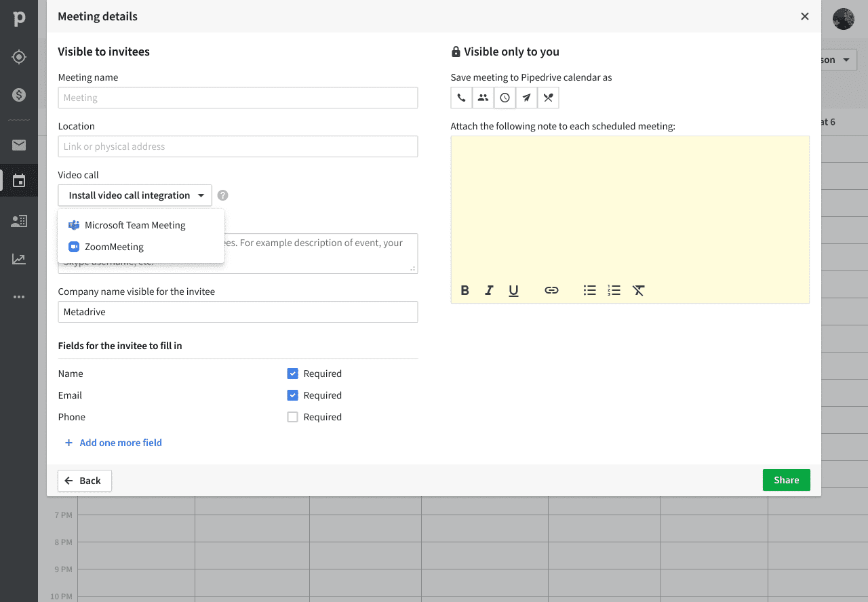Edit company name field Metadrive
The height and width of the screenshot is (602, 868).
coord(238,312)
